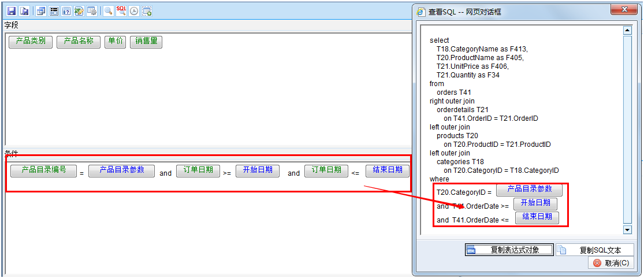Click the magnifier preview icon

(x=109, y=11)
